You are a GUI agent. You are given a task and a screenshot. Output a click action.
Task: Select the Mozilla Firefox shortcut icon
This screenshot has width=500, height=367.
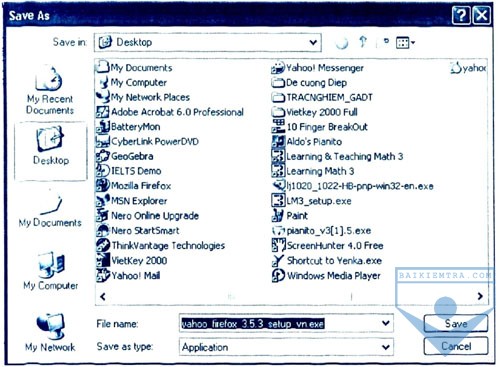(103, 185)
